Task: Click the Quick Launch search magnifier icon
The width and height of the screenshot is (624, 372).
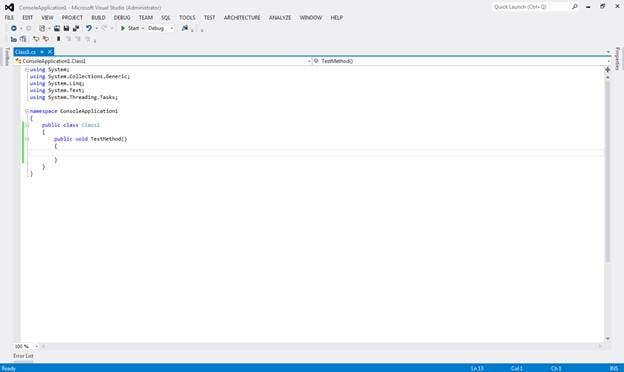Action: [575, 7]
